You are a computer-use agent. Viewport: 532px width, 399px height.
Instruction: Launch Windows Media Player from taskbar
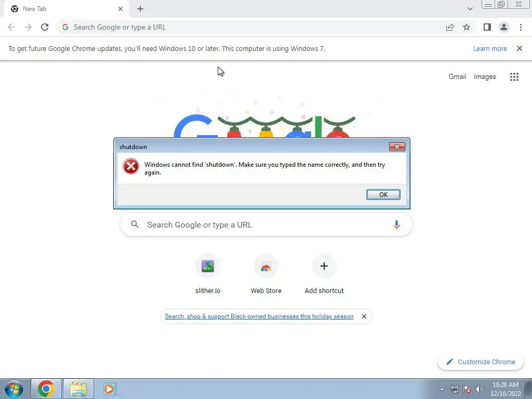tap(110, 389)
